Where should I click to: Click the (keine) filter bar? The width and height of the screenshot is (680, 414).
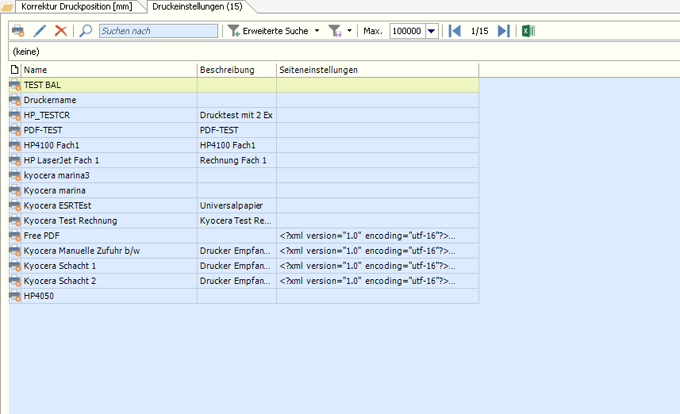[x=343, y=52]
